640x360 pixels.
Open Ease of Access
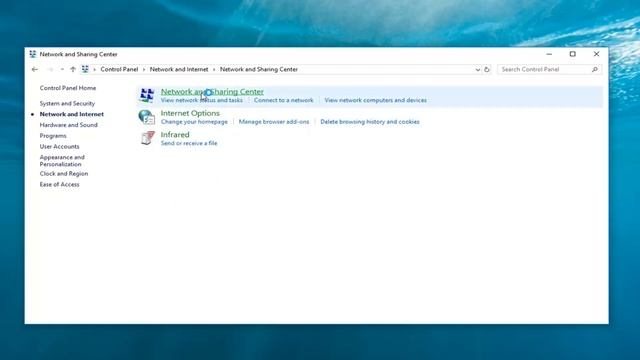click(60, 184)
